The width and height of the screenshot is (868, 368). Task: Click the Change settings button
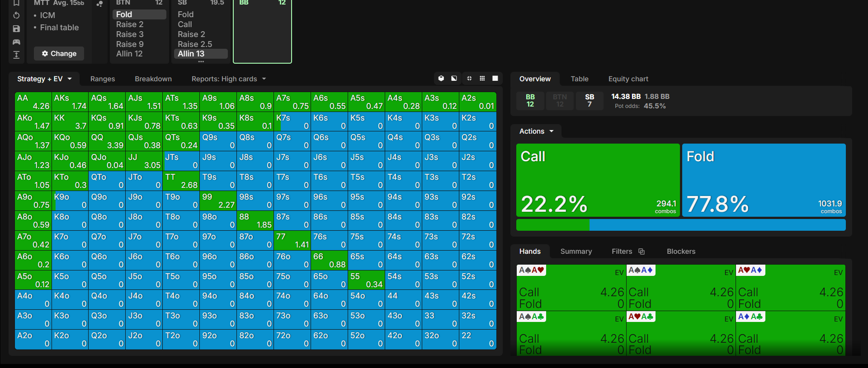click(59, 54)
